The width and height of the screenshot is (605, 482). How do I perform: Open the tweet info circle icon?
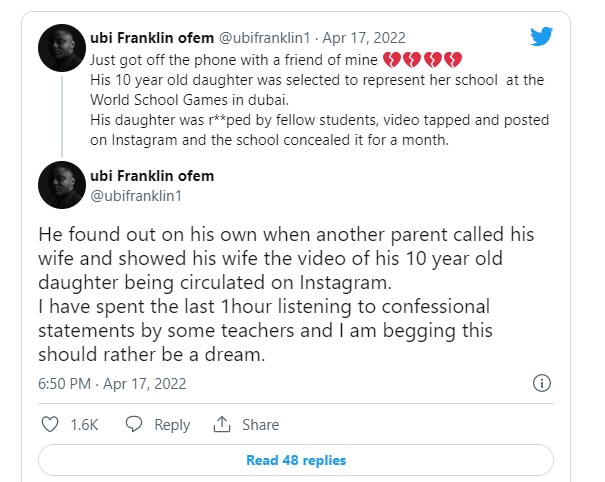pos(541,383)
